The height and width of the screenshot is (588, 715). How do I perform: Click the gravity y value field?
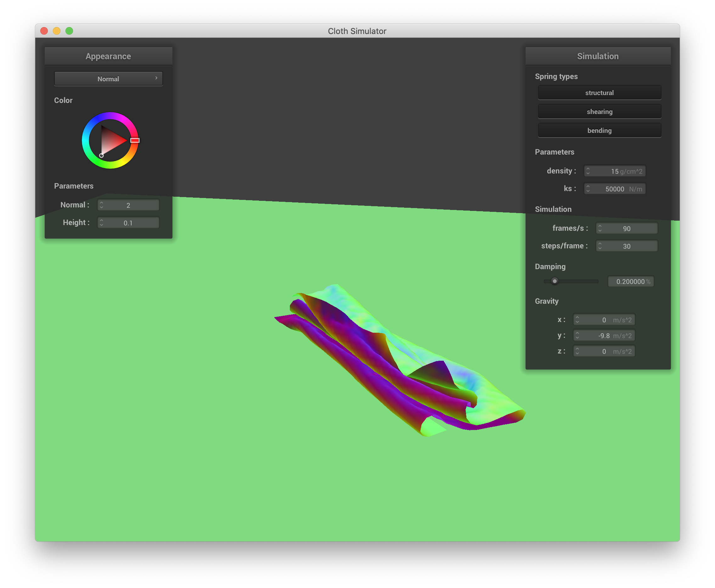click(x=604, y=335)
